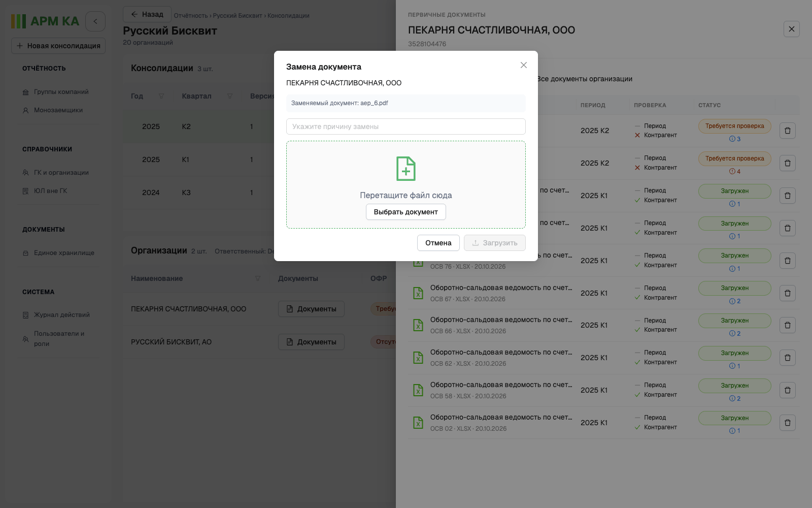Close the Замена документа dialog
812x508 pixels.
(524, 65)
